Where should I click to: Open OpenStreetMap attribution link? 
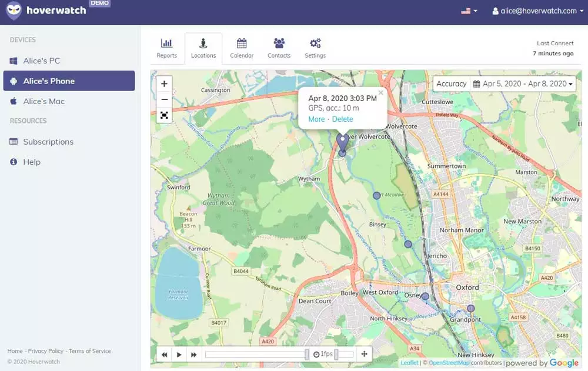tap(449, 363)
